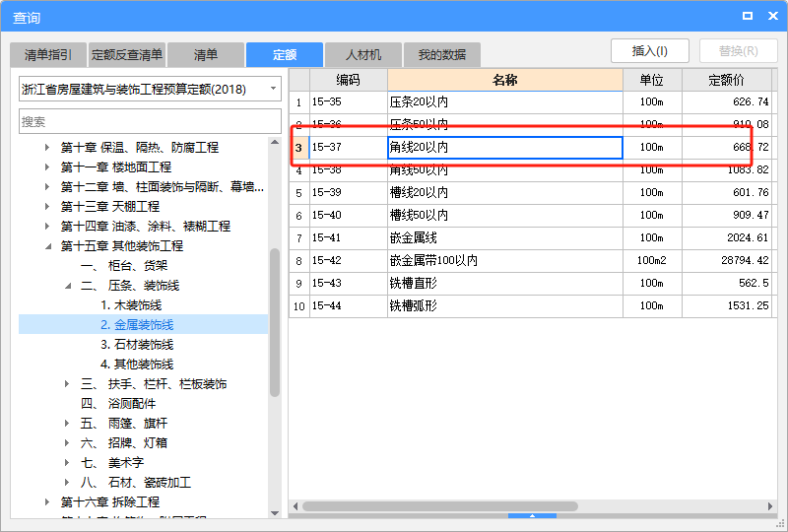Viewport: 788px width, 532px height.
Task: Expand 八、石材、瓷砖加工 node
Action: click(67, 482)
